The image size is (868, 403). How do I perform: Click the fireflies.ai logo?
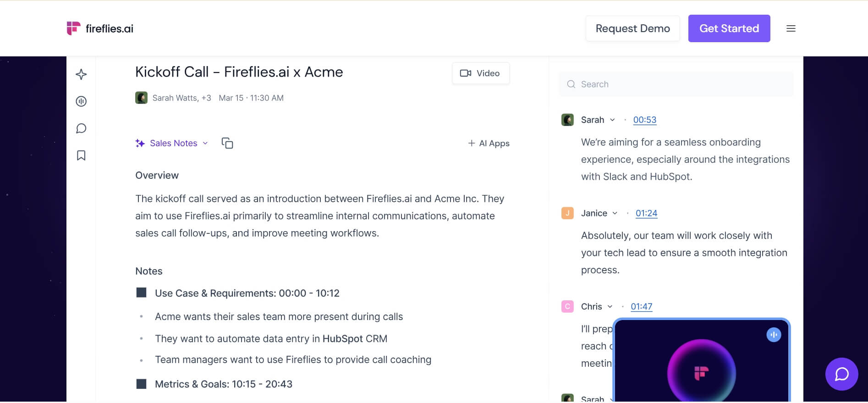click(x=100, y=28)
